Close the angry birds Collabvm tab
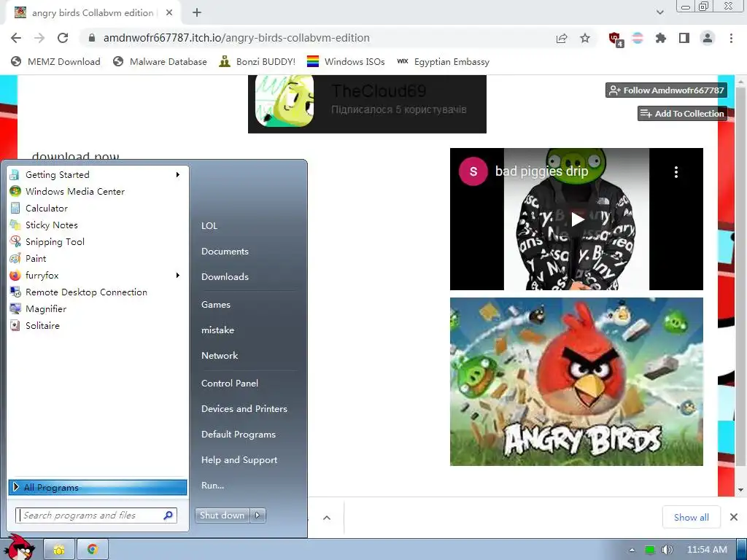This screenshot has width=747, height=560. (169, 13)
